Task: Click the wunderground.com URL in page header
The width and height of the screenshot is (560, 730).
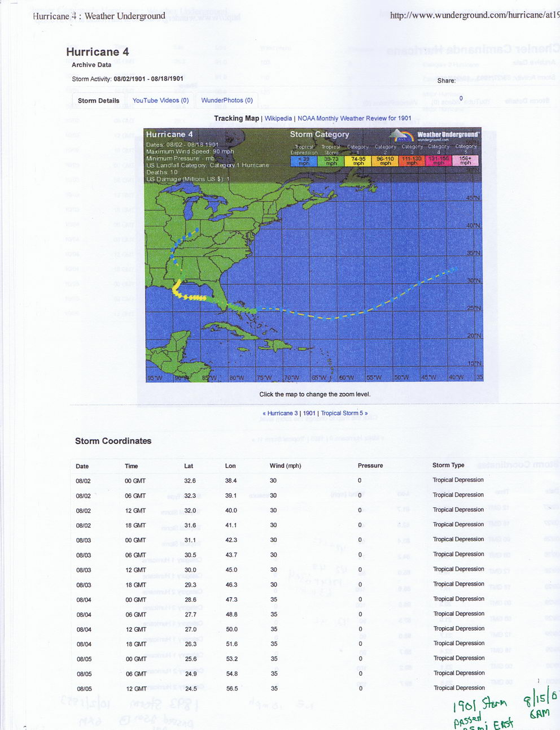Action: [474, 15]
